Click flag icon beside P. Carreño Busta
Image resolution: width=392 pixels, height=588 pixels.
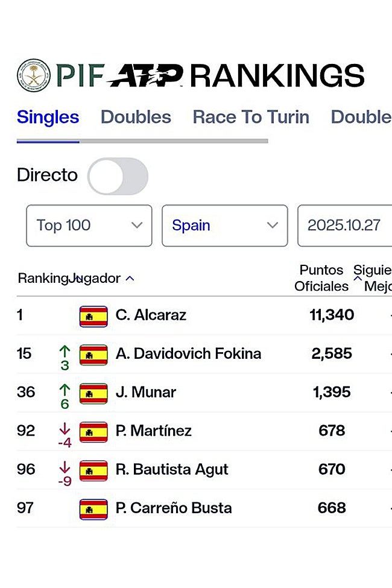pos(93,508)
